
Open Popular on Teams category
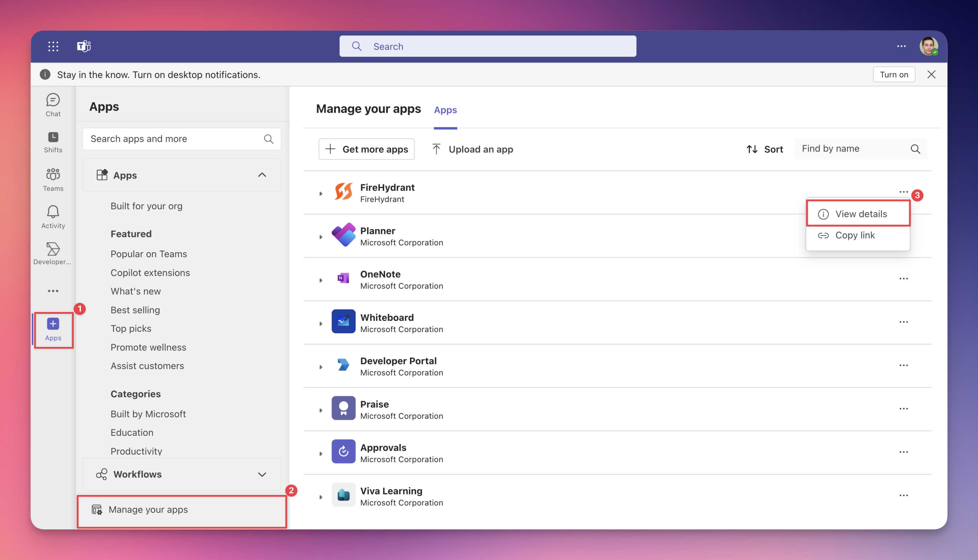point(149,254)
